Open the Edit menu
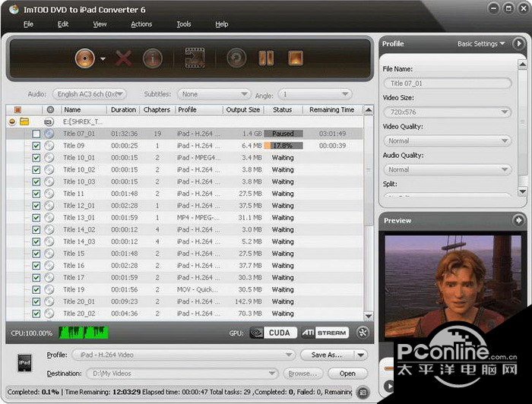 tap(63, 24)
